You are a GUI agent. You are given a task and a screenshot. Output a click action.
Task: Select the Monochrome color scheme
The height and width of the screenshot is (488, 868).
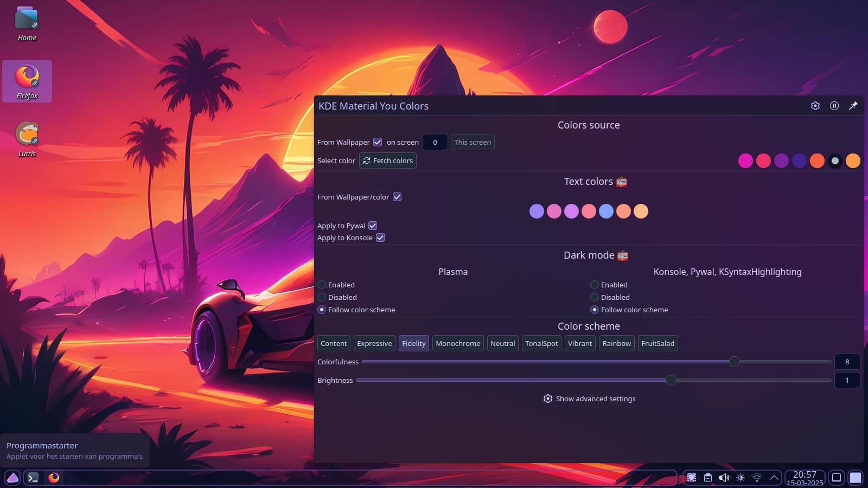pos(458,343)
